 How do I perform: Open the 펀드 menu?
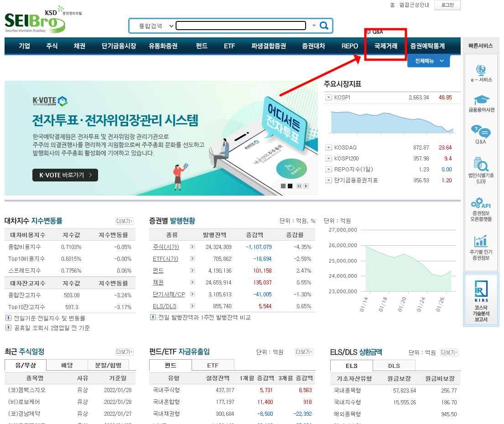[202, 46]
